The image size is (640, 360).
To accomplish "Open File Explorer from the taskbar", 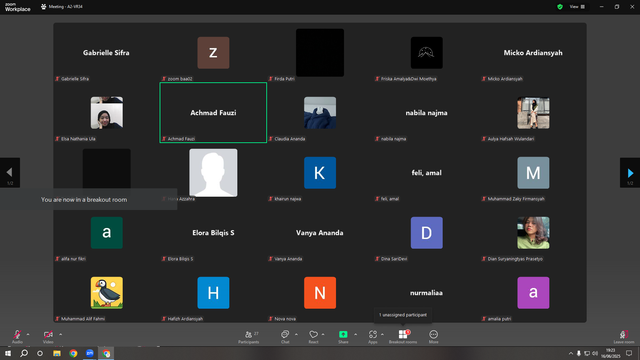I will 57,353.
